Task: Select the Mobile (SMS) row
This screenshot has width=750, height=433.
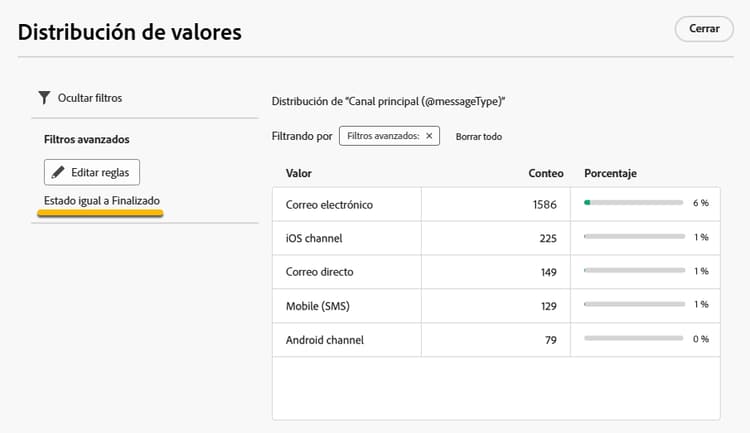Action: click(x=319, y=306)
